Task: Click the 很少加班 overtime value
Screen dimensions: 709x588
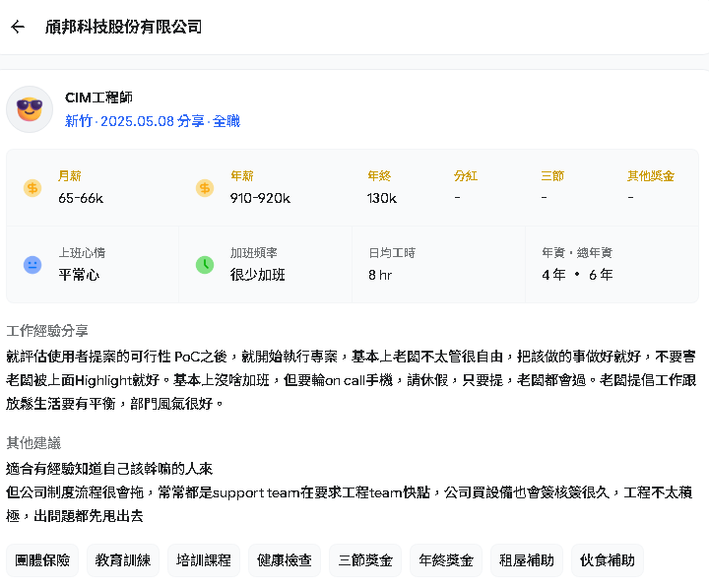Action: (x=257, y=275)
